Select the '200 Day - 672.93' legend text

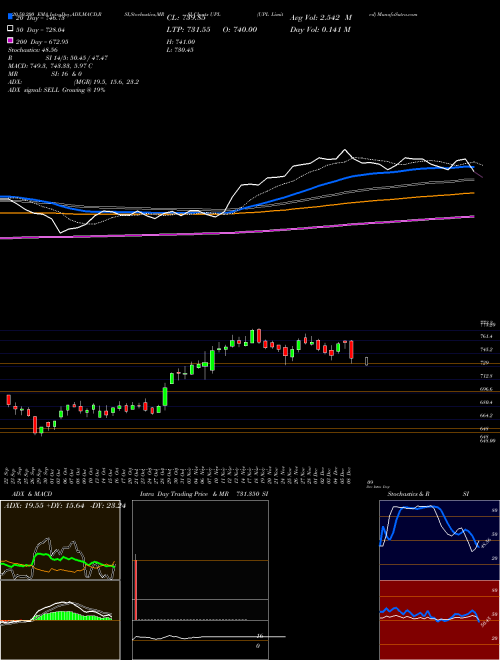[43, 42]
